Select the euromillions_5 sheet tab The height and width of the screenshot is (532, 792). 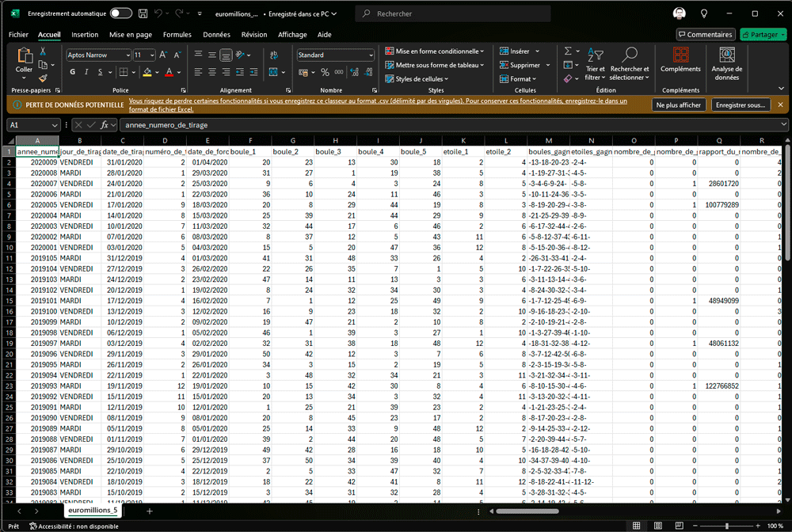(x=93, y=511)
